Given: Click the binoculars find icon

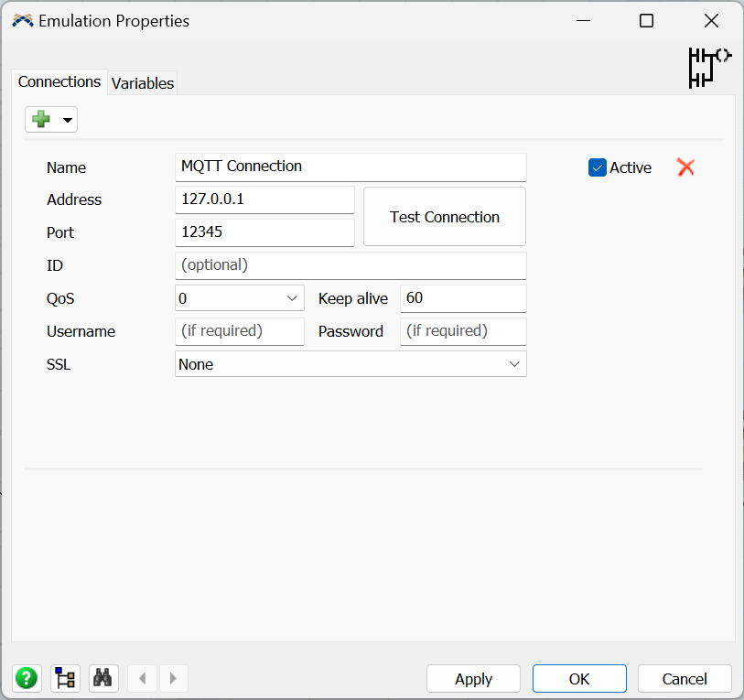Looking at the screenshot, I should coord(103,678).
